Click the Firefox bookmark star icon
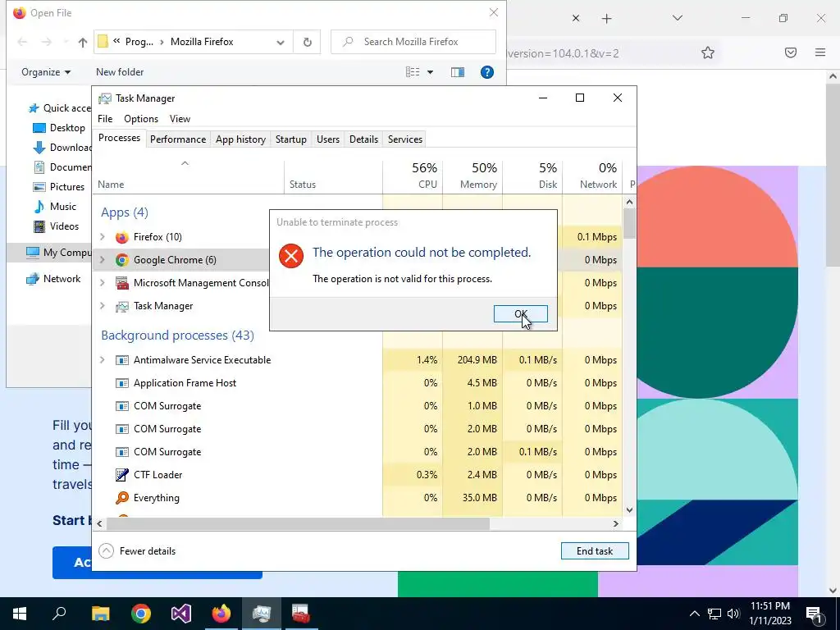This screenshot has height=630, width=840. pos(708,52)
